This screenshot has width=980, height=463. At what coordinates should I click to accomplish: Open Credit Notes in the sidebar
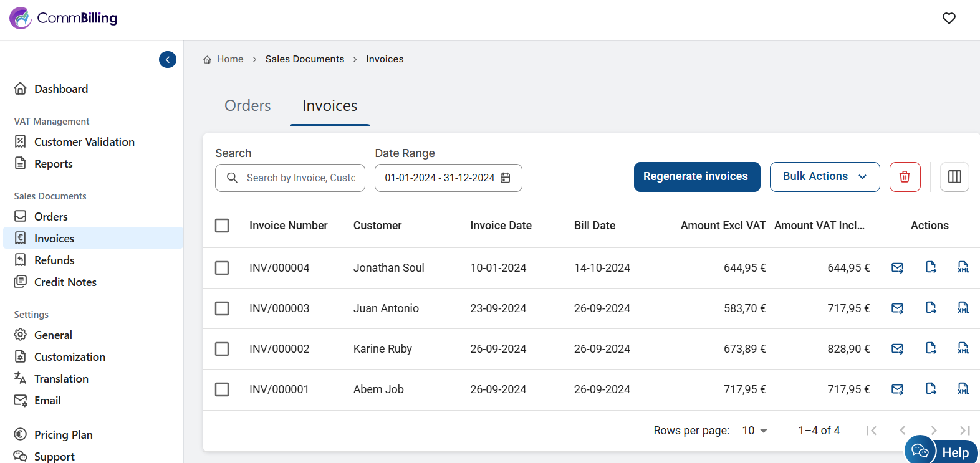pyautogui.click(x=65, y=282)
